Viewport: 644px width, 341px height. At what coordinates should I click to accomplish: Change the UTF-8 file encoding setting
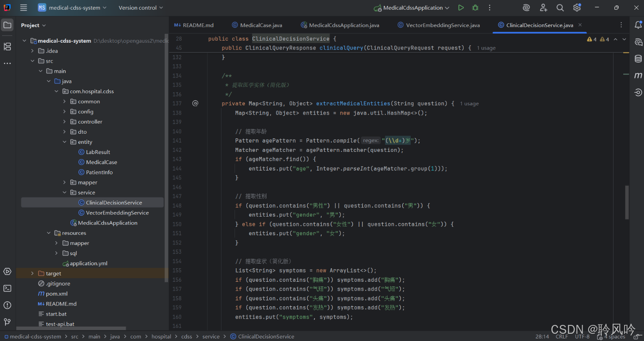click(582, 337)
